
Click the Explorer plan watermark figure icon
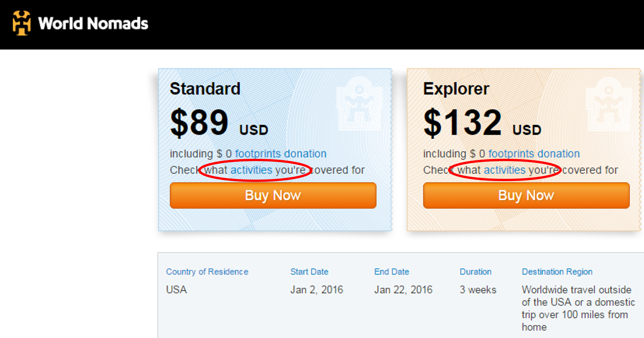pyautogui.click(x=609, y=103)
